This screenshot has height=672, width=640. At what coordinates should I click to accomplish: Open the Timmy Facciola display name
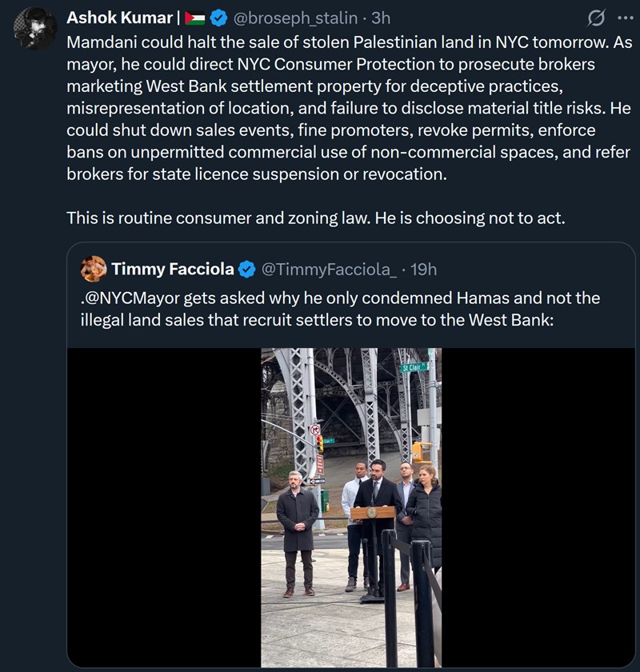tap(172, 270)
